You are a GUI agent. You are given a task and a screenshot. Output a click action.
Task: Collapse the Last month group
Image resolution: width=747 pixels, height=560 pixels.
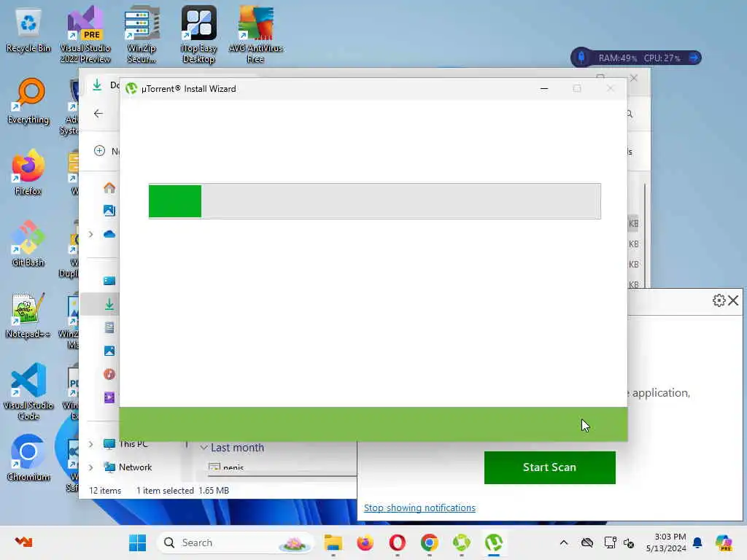(x=204, y=448)
